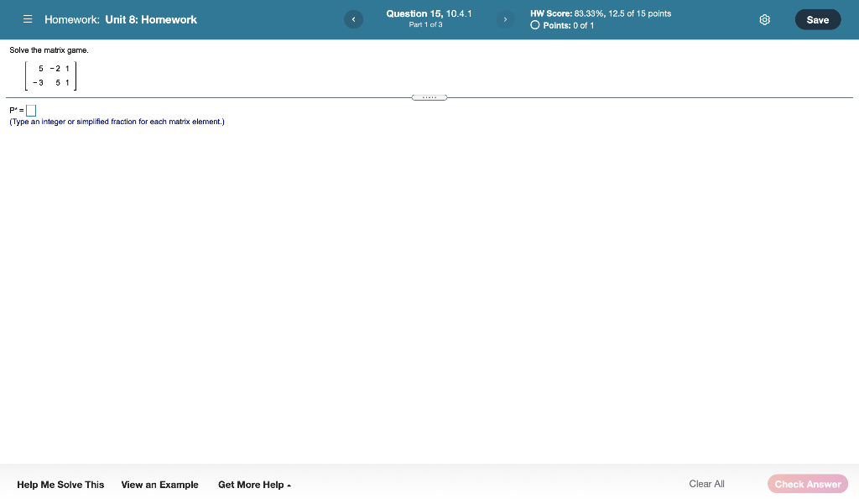The height and width of the screenshot is (504, 859).
Task: Click the divider expand handle with dots
Action: (429, 97)
